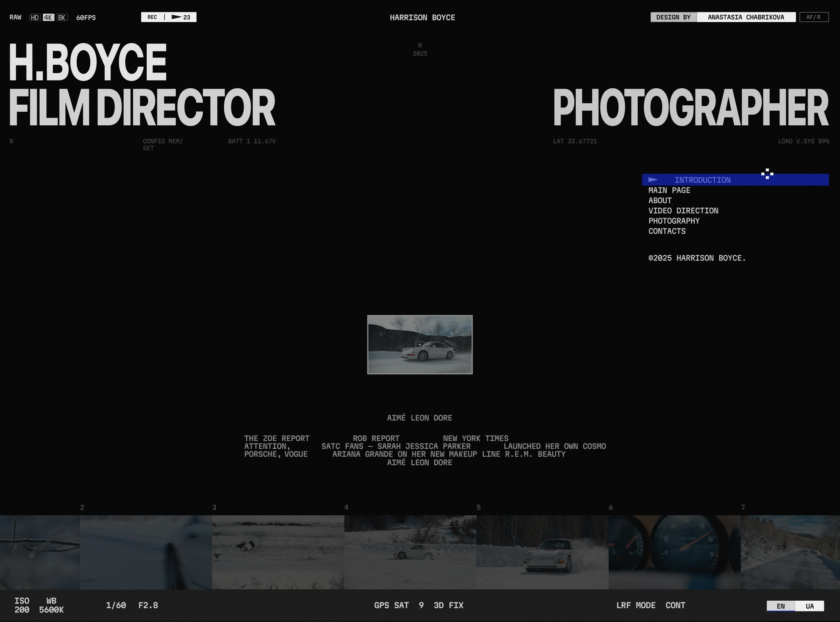Image resolution: width=840 pixels, height=622 pixels.
Task: Click the AIMÉ LEON DORE client name
Action: point(419,418)
